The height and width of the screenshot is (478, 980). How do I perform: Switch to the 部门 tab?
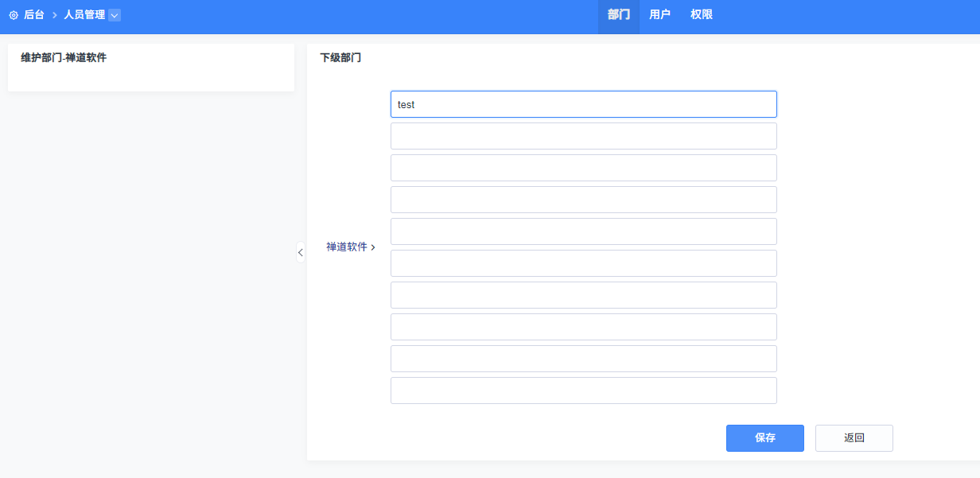(x=619, y=15)
